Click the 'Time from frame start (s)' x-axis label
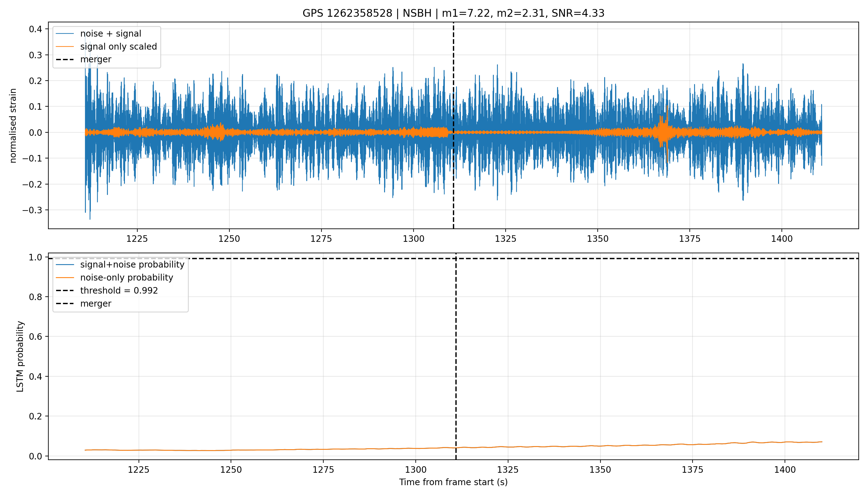Screen dimensions: 868x496 pos(454,482)
